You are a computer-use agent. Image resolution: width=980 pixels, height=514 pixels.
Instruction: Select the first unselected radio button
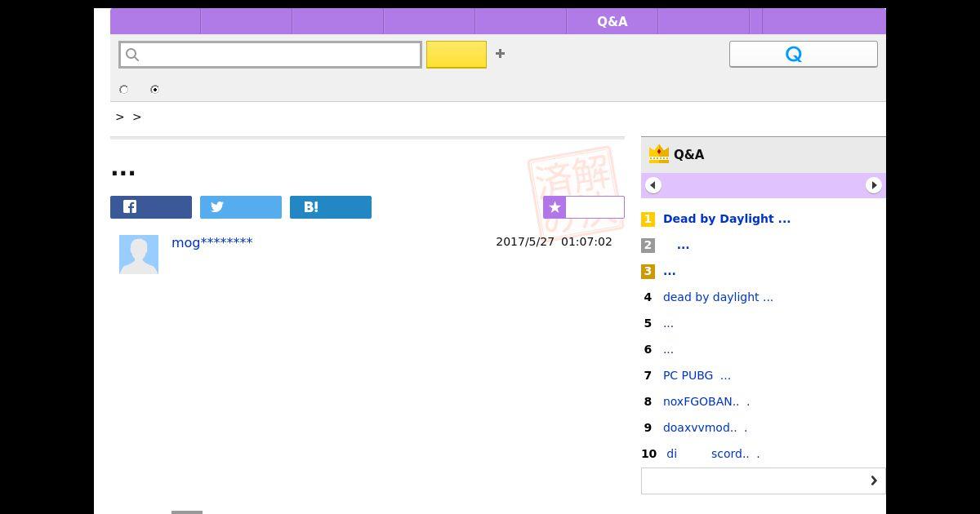click(124, 90)
